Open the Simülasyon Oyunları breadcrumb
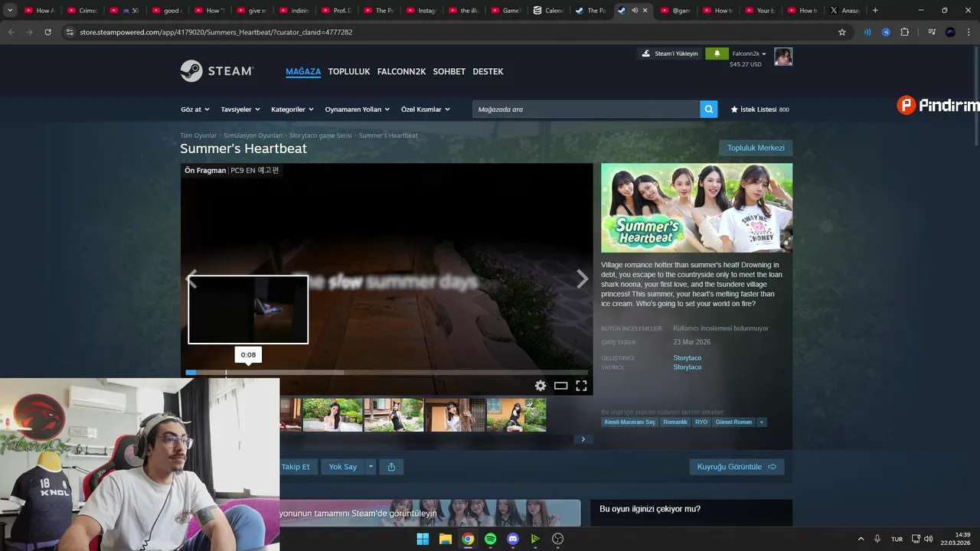 pos(253,135)
